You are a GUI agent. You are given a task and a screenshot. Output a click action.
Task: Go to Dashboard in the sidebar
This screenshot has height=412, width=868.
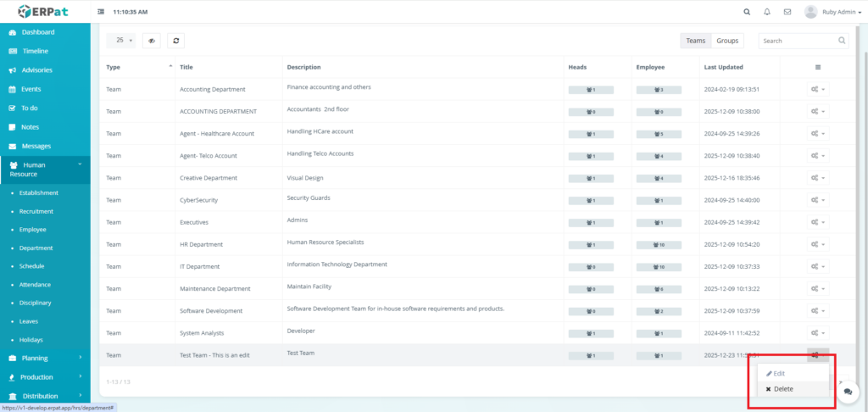click(x=38, y=32)
